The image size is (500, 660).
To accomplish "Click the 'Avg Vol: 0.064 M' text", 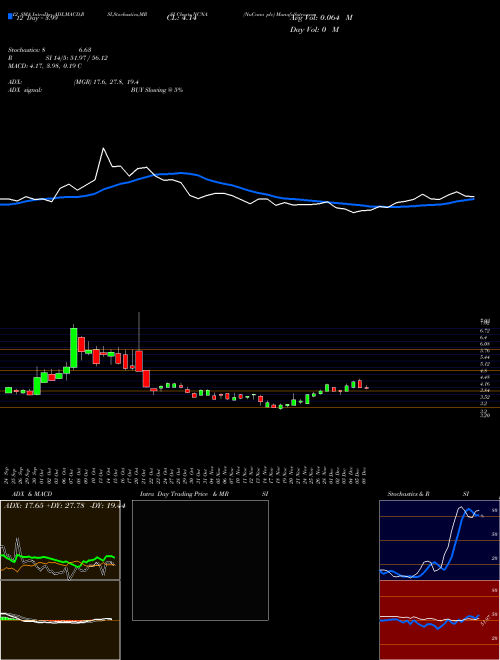I will click(321, 18).
